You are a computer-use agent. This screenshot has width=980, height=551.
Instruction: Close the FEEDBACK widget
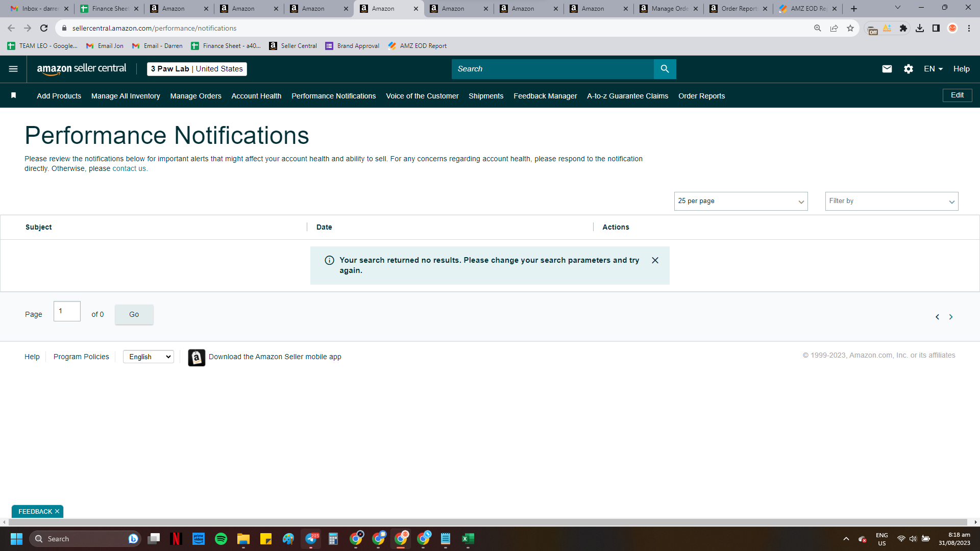(57, 511)
